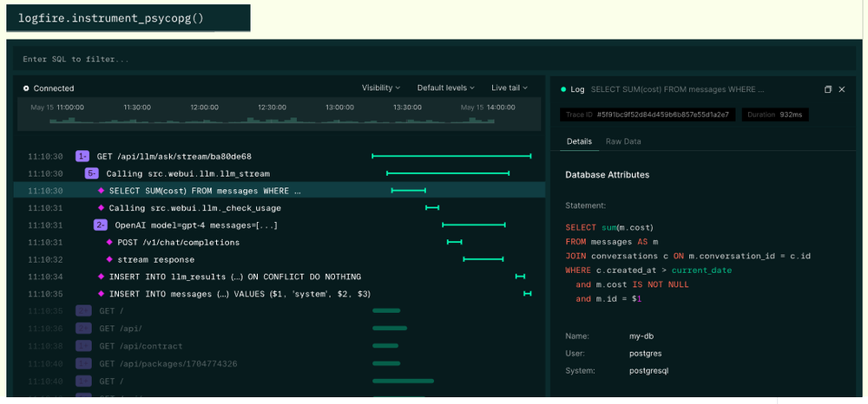
Task: Click diamond icon beside _check_usage row
Action: click(x=101, y=208)
